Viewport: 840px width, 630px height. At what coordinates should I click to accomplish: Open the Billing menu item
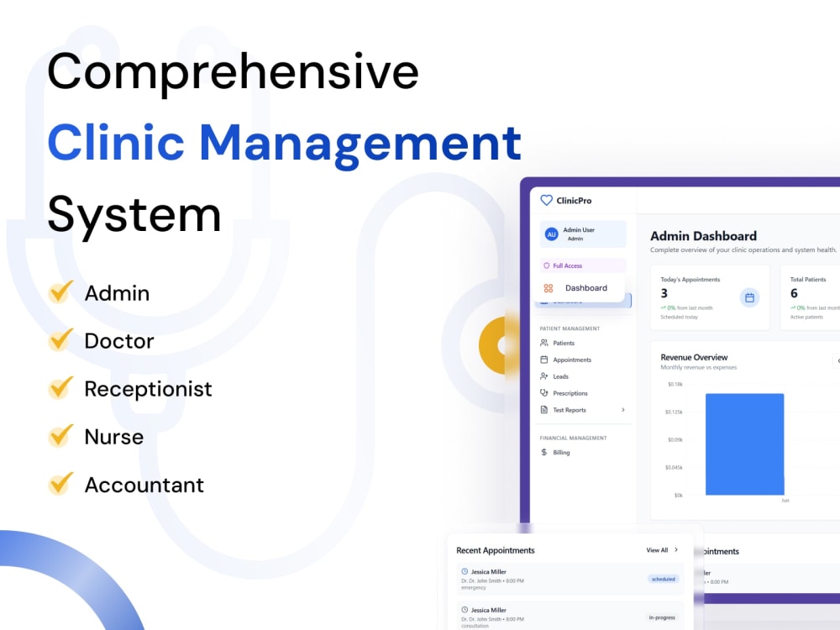[583, 452]
